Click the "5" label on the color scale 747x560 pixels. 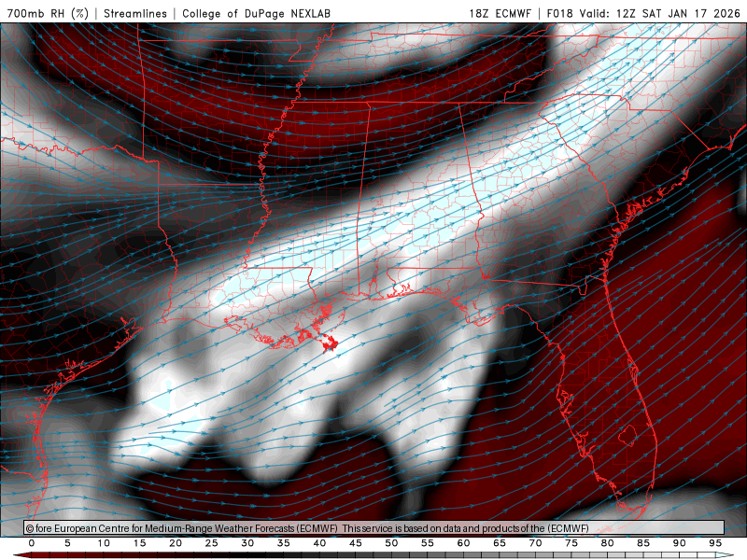pos(67,543)
